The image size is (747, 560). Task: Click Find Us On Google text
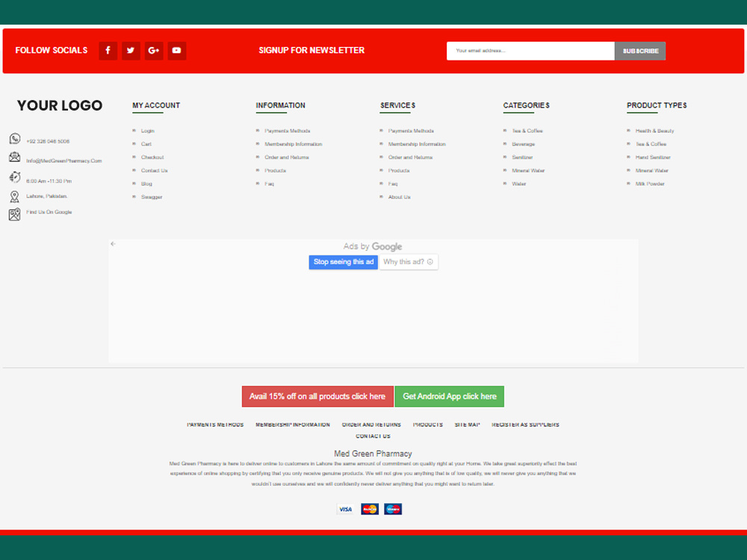49,212
